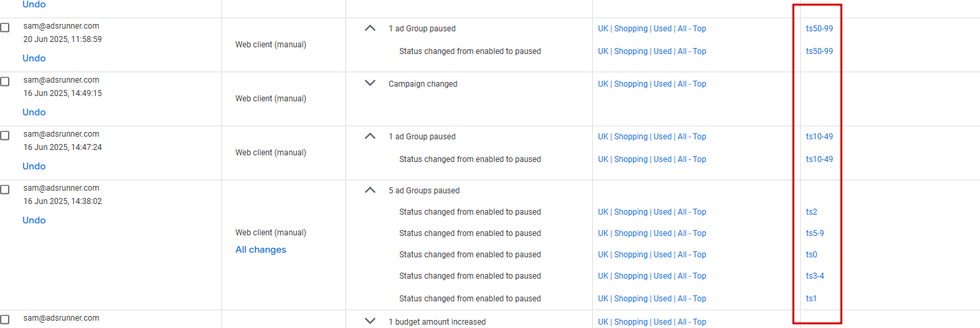Select the checkbox for the 16 Jun 14:49:15 change
Viewport: 980px width, 328px height.
click(5, 81)
